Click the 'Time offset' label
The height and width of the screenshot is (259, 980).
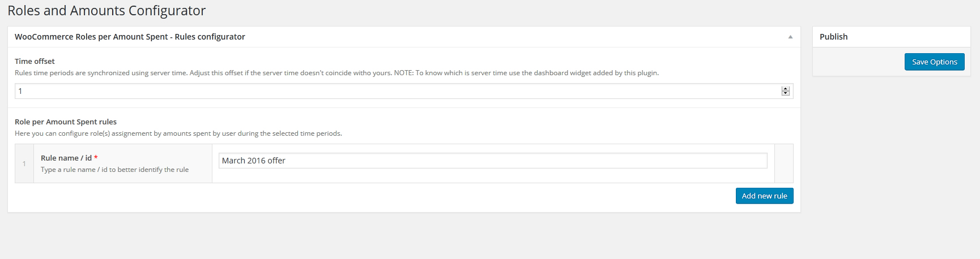[35, 61]
